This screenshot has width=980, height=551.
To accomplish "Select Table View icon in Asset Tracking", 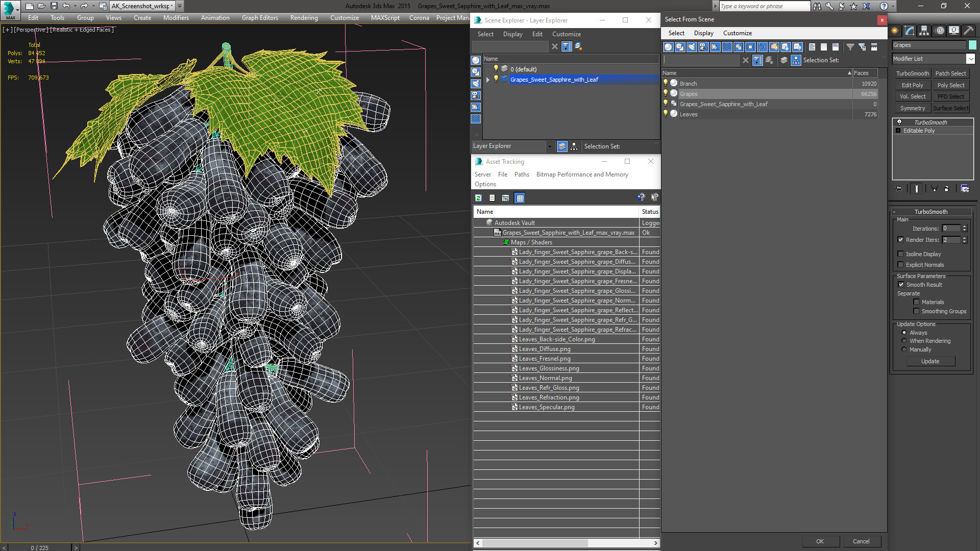I will click(520, 198).
